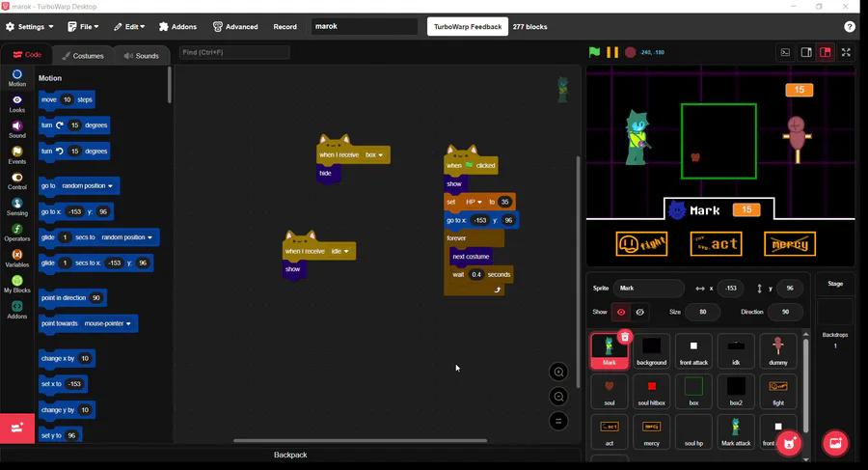
Task: Select the soul hitbox sprite thumbnail
Action: click(x=652, y=391)
